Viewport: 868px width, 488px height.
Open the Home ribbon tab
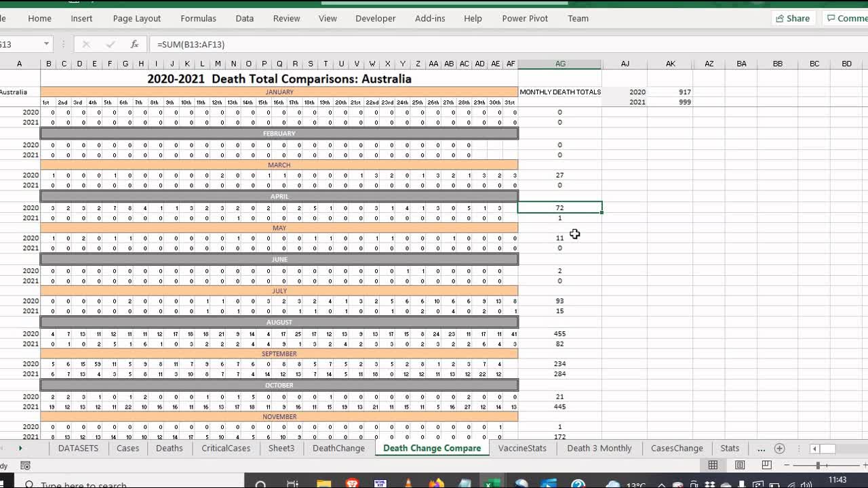(x=39, y=18)
